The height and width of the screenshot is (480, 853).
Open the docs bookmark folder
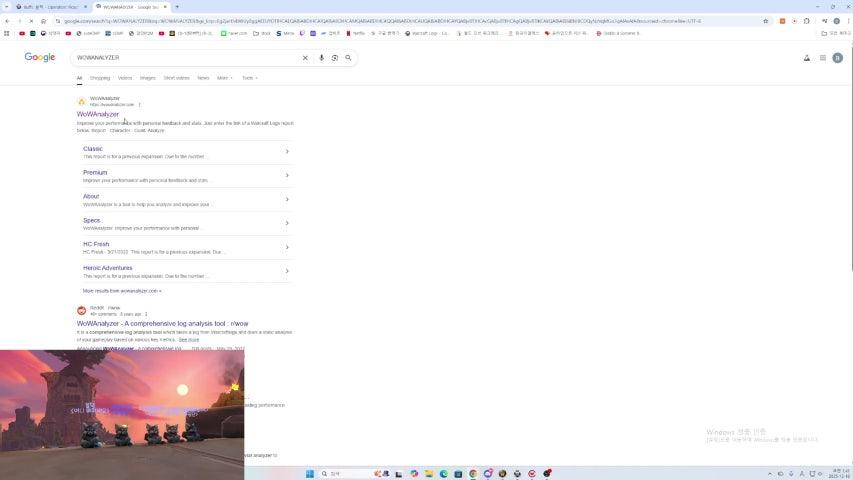[x=262, y=33]
